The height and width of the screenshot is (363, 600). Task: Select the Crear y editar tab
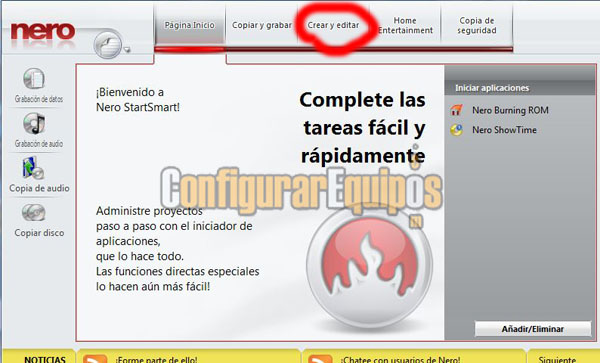pos(333,25)
